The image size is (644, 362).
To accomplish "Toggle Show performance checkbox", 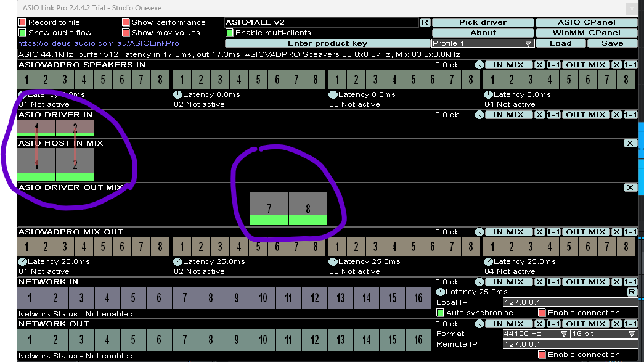I will click(126, 22).
